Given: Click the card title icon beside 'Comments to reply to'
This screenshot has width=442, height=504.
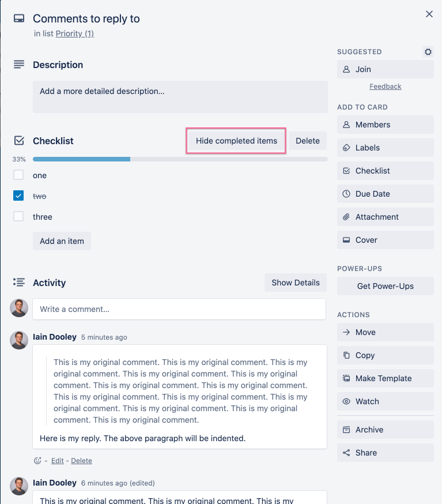Looking at the screenshot, I should (x=19, y=18).
